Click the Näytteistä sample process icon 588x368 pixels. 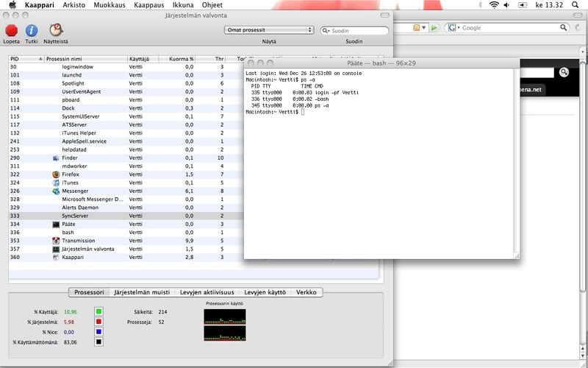tap(56, 30)
